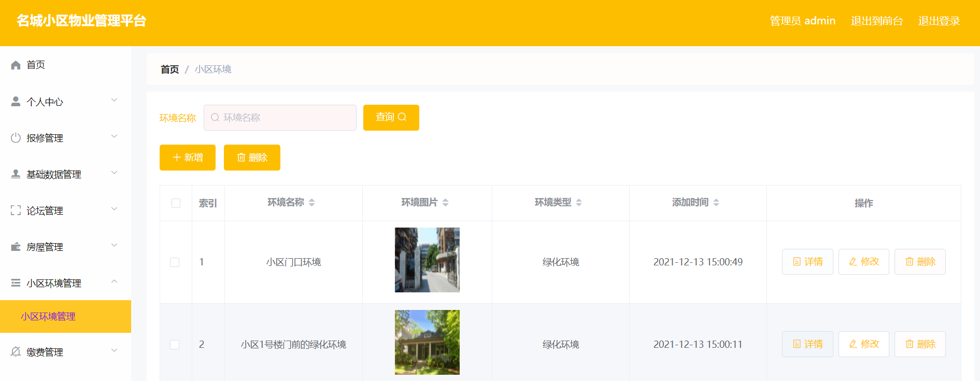Expand the 个人中心 menu chevron
Image resolution: width=980 pixels, height=381 pixels.
(115, 100)
